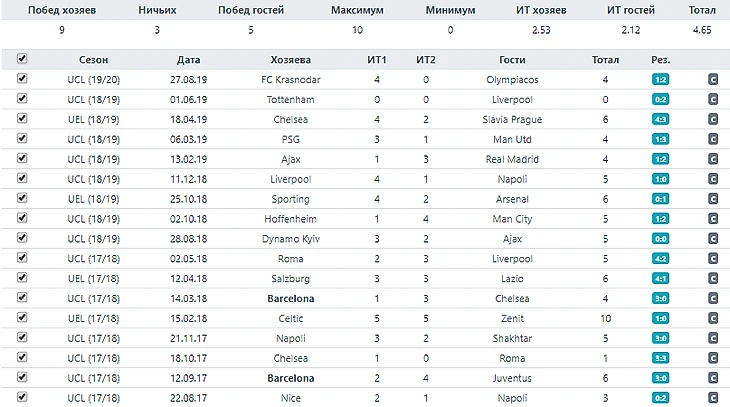Image resolution: width=730 pixels, height=407 pixels.
Task: Click the C icon in the FC Krasnodar row
Action: (713, 79)
